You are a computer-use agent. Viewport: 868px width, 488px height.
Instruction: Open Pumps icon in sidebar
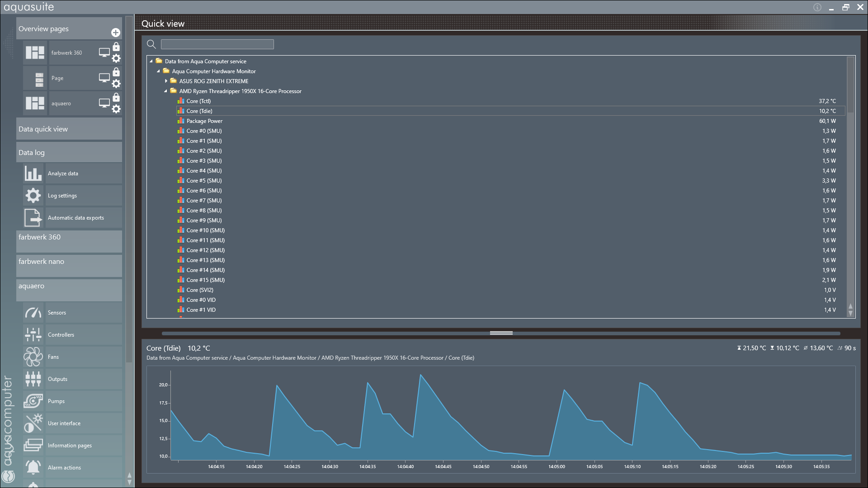33,401
